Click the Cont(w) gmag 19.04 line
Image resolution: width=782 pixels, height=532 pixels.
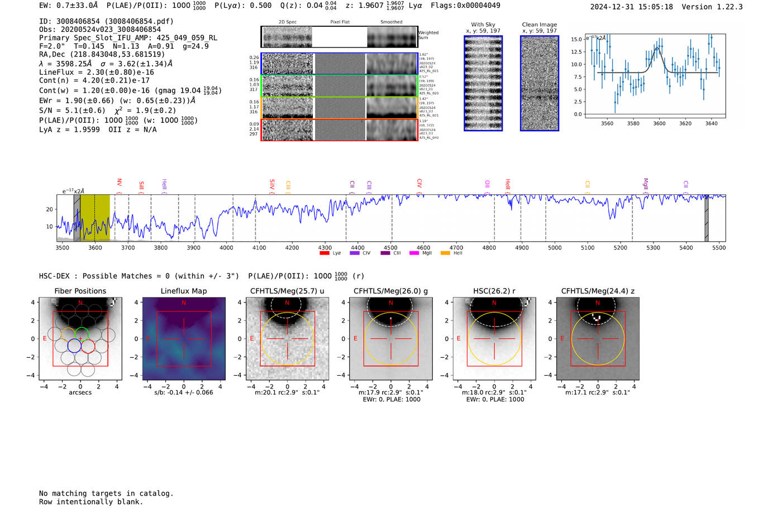click(x=130, y=90)
